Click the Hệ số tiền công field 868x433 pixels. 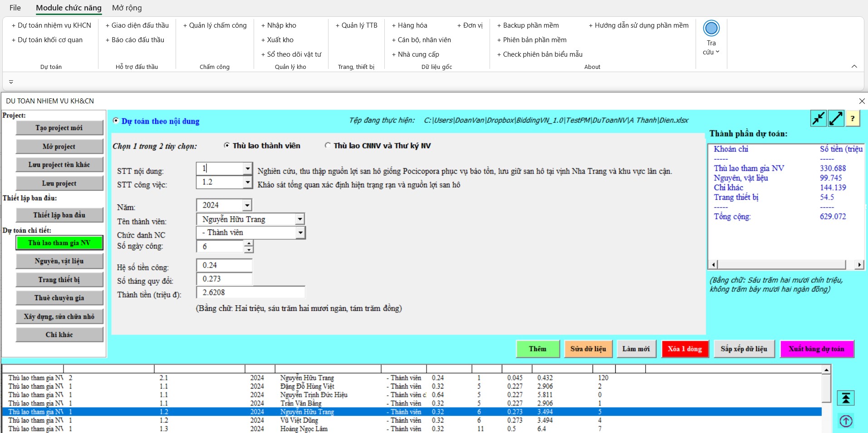[224, 265]
